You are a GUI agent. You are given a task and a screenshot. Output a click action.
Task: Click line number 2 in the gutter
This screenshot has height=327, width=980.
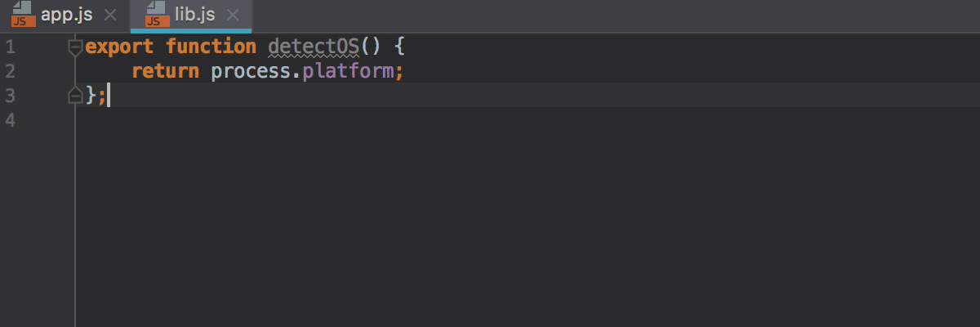(10, 71)
